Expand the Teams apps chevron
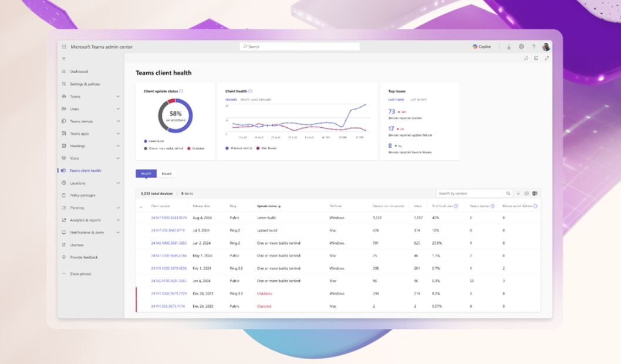Viewport: 621px width, 364px height. coord(118,134)
